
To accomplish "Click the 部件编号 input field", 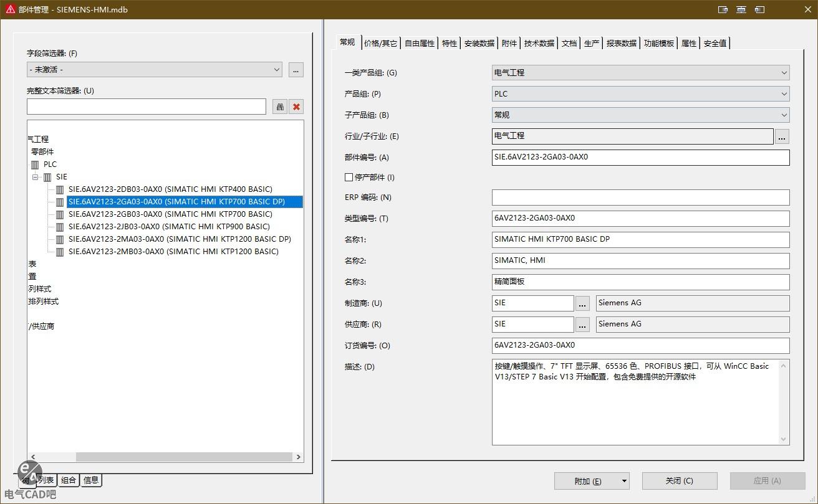I will click(640, 158).
